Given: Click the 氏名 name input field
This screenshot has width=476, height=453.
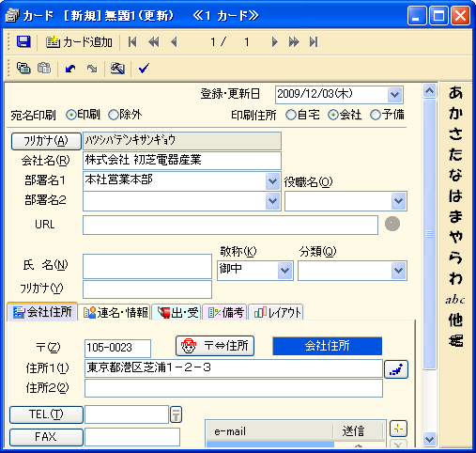Looking at the screenshot, I should click(x=147, y=266).
